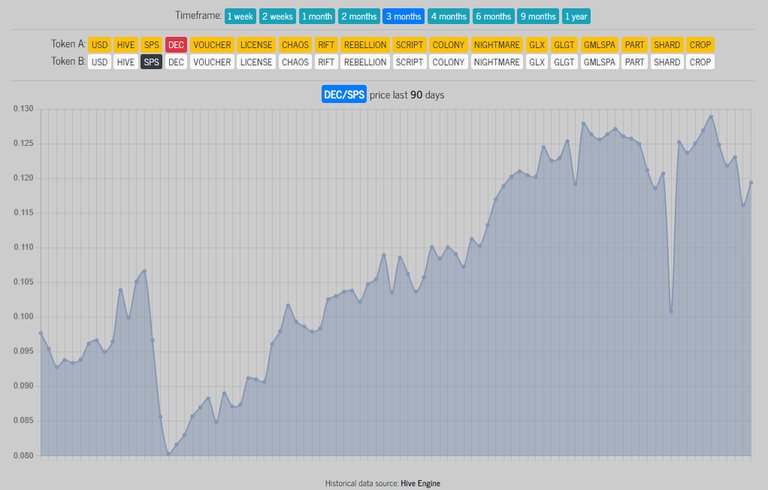Image resolution: width=768 pixels, height=490 pixels.
Task: Select SCRIPT as Token A
Action: (409, 45)
